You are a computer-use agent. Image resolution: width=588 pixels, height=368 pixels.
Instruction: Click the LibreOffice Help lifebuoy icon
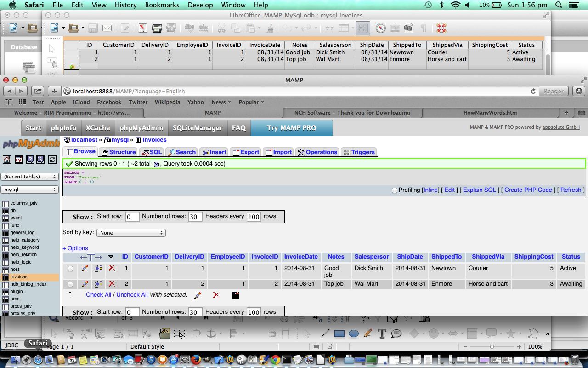[441, 29]
